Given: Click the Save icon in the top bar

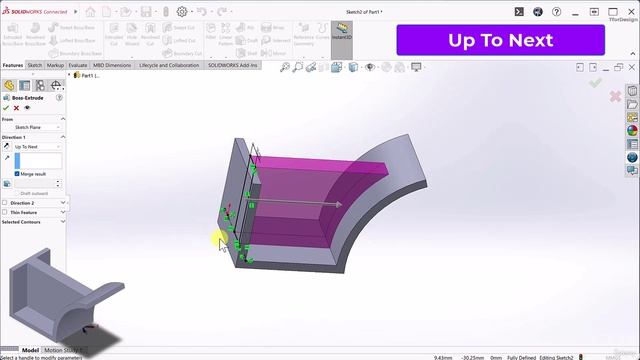Looking at the screenshot, I should (146, 12).
